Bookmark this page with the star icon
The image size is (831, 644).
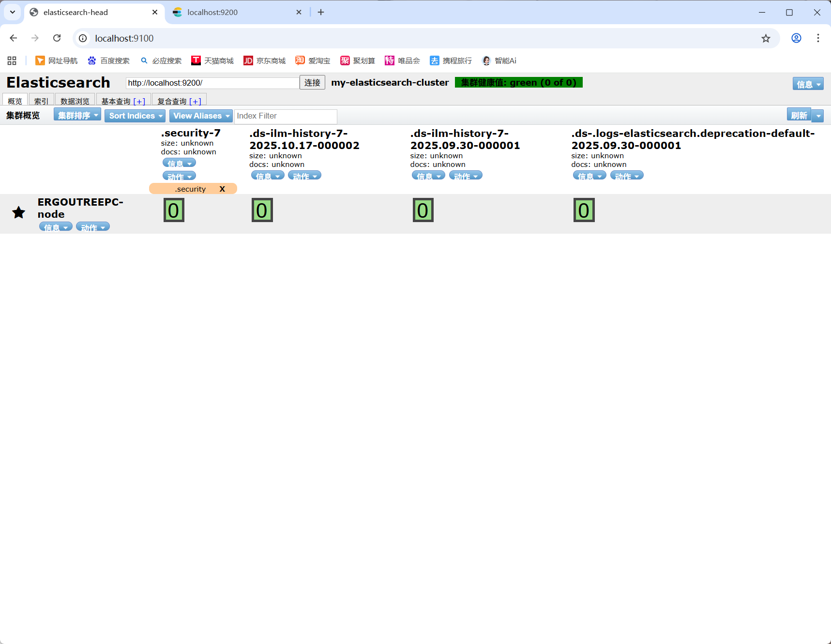(x=766, y=38)
